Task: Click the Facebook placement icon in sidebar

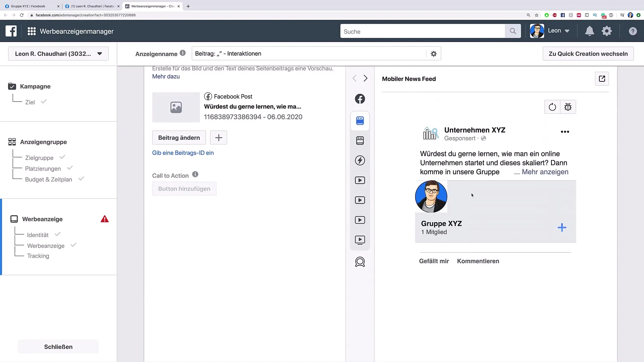Action: 360,99
